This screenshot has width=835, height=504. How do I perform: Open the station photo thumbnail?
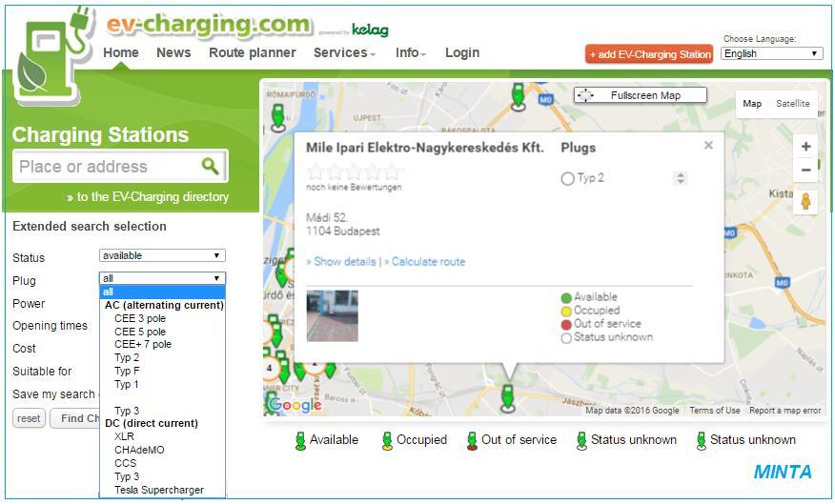[333, 315]
